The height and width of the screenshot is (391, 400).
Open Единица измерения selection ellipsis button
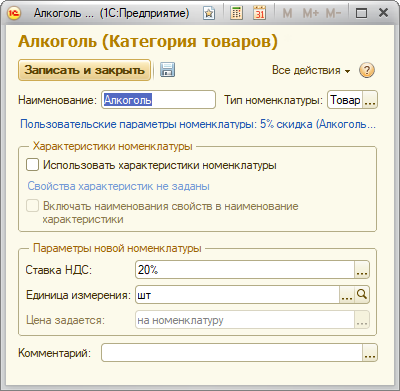click(x=347, y=295)
